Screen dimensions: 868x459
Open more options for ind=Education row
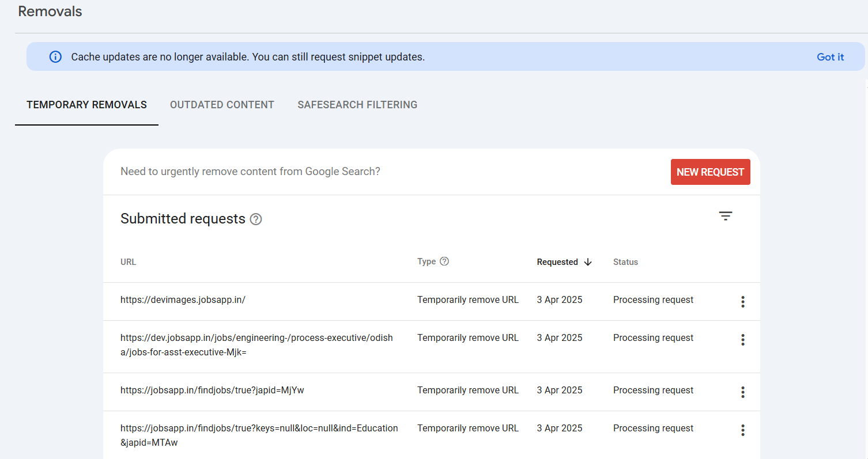742,430
